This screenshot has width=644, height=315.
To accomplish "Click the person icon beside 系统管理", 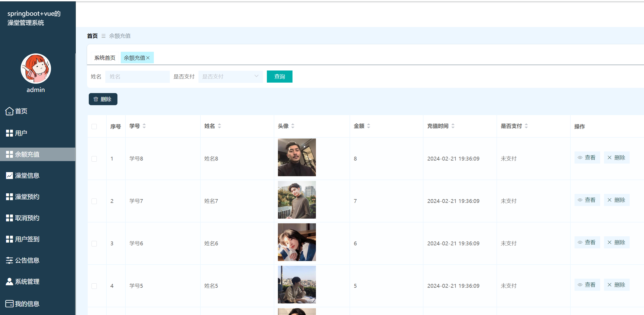I will click(x=9, y=281).
